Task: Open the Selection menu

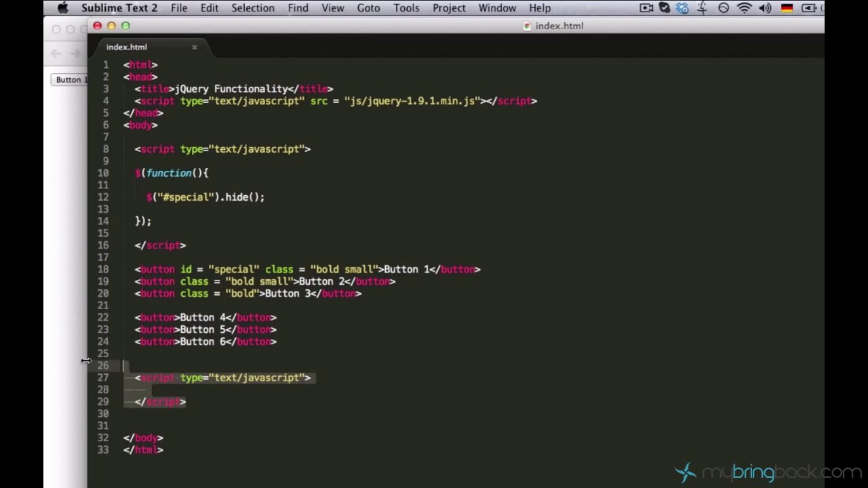Action: click(x=253, y=8)
